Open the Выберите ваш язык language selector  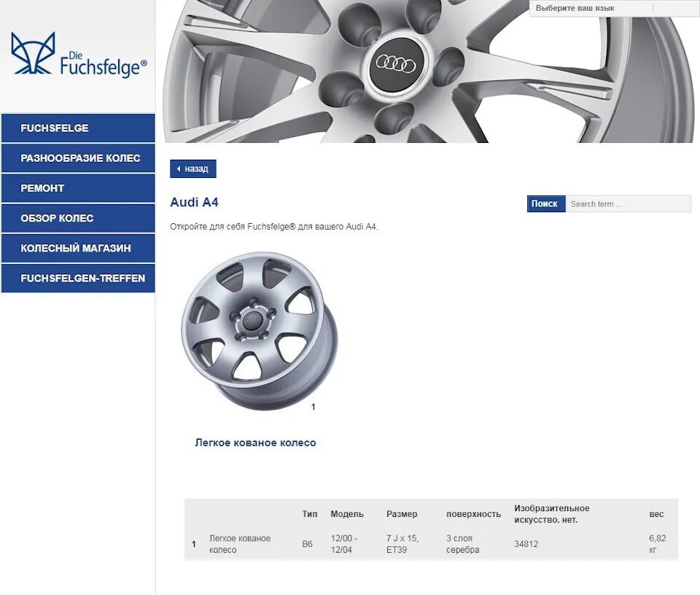pyautogui.click(x=614, y=8)
